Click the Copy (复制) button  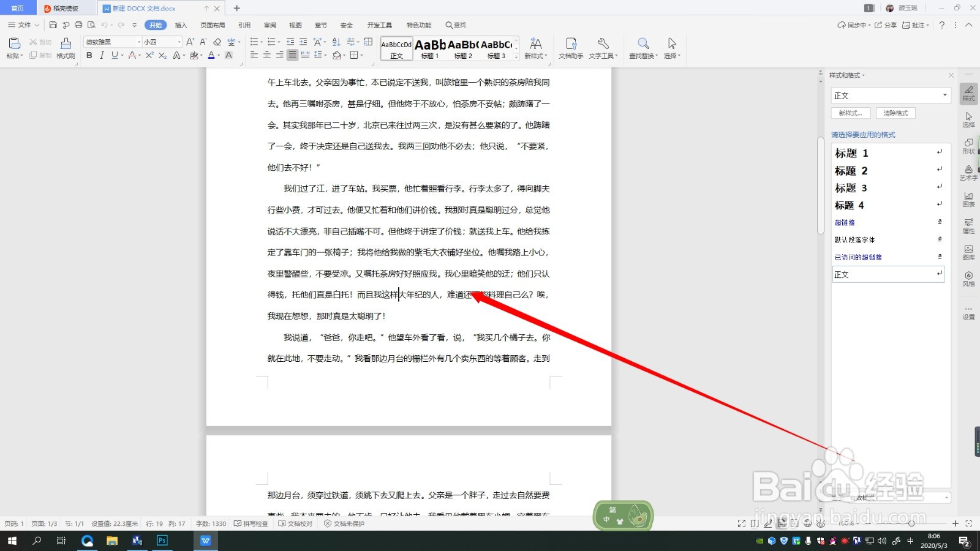coord(40,55)
